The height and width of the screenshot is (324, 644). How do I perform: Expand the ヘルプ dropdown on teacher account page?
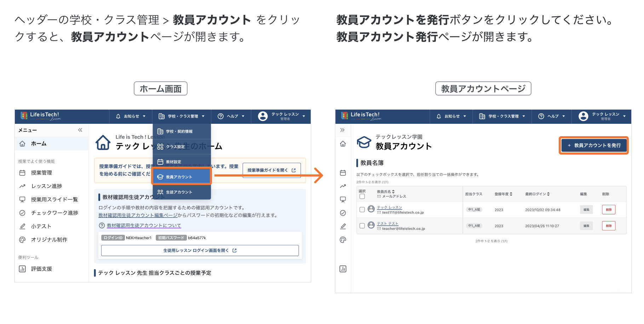tap(551, 116)
